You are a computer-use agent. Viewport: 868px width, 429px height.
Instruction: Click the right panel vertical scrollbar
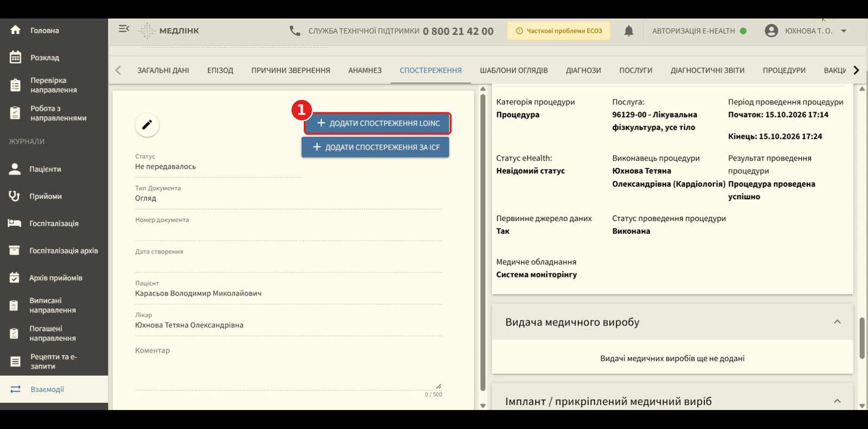pos(862,338)
